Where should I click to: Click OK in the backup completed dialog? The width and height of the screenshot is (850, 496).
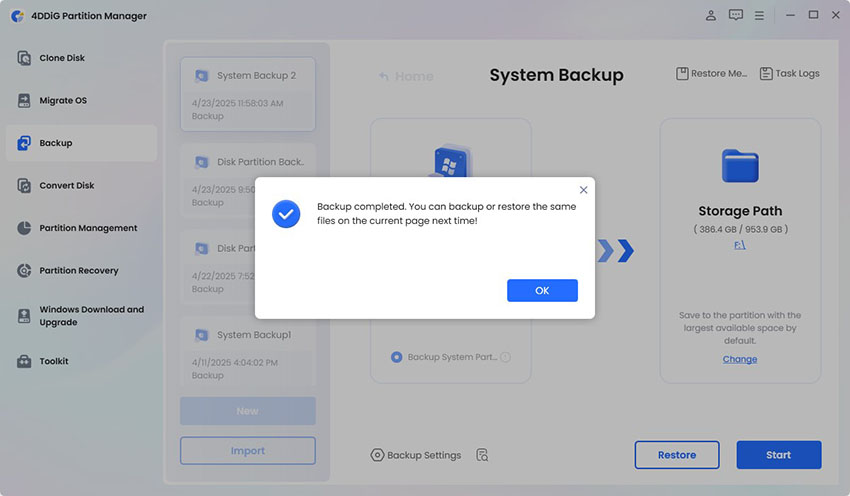[542, 291]
